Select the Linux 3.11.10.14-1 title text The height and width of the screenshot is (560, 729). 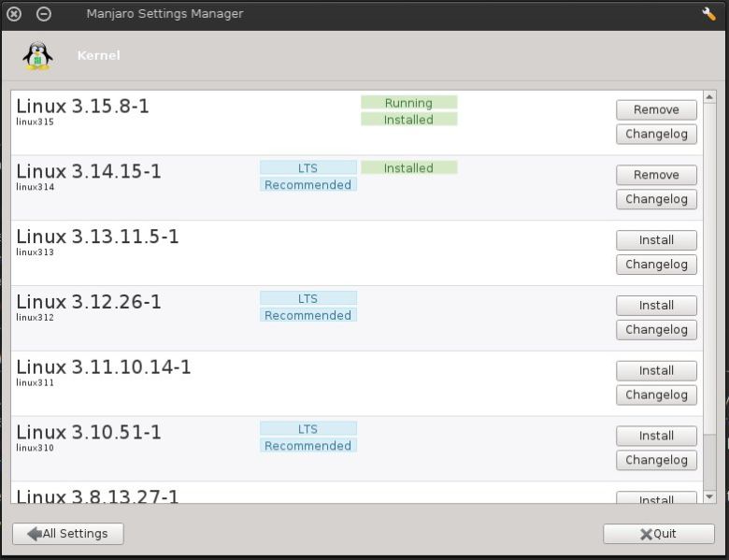(104, 367)
